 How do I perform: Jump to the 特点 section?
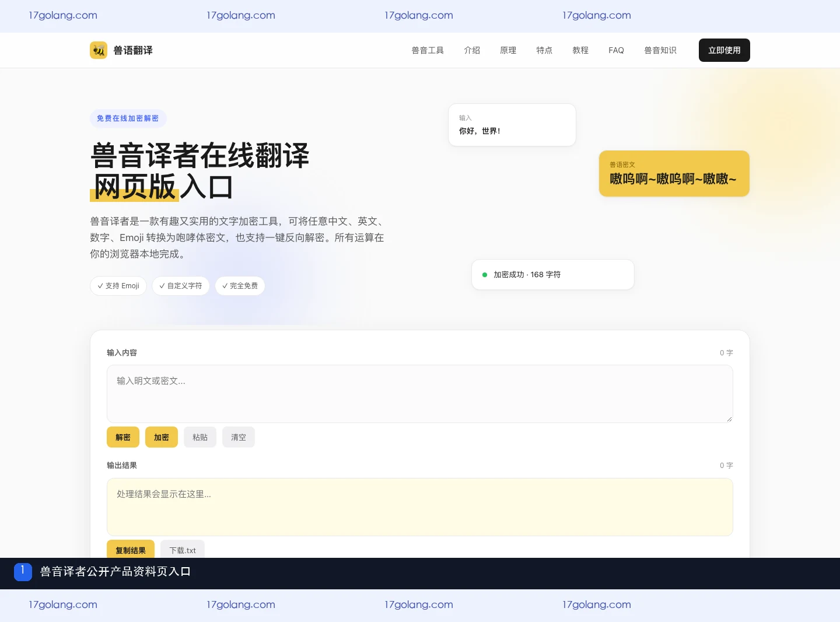pyautogui.click(x=544, y=50)
